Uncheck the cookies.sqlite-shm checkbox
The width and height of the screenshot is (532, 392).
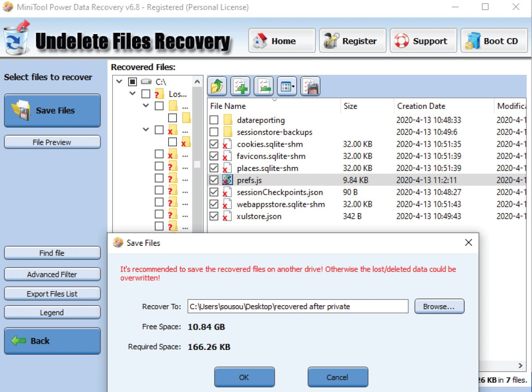click(x=214, y=144)
